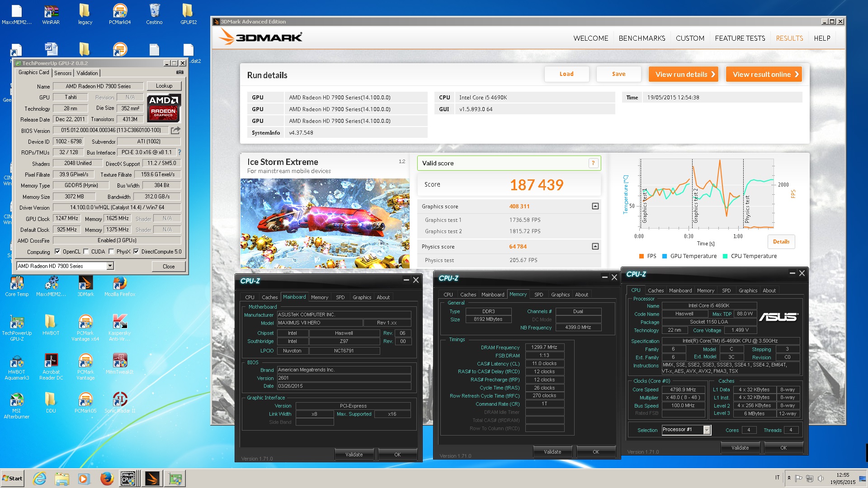The image size is (868, 488).
Task: Click the Ice Storm Extreme thumbnail image
Action: pyautogui.click(x=325, y=223)
